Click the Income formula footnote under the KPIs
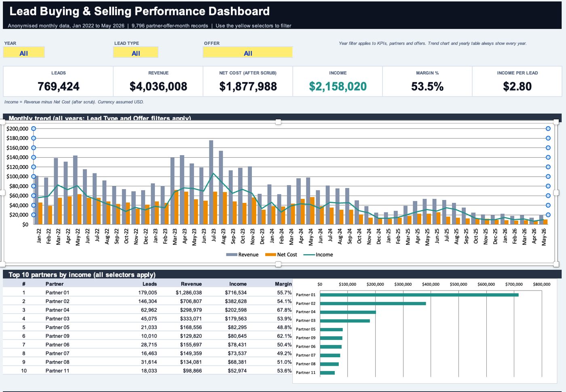This screenshot has width=566, height=392. coord(74,102)
